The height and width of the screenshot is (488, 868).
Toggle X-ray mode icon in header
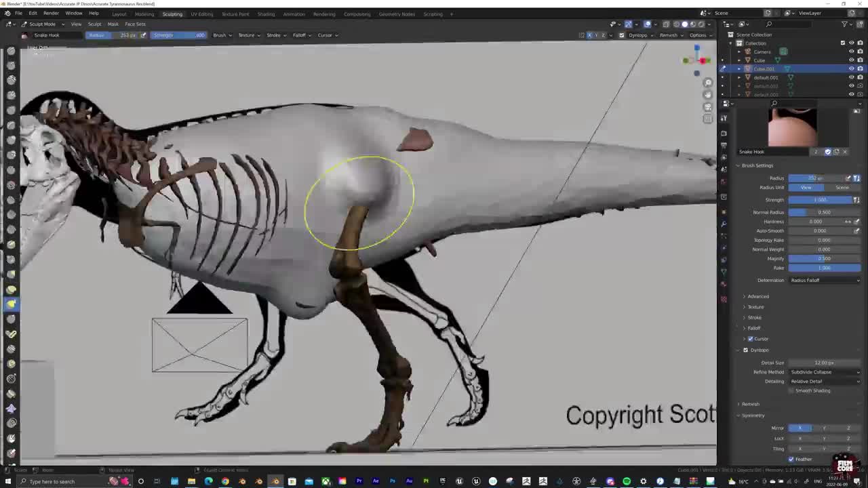(x=666, y=24)
